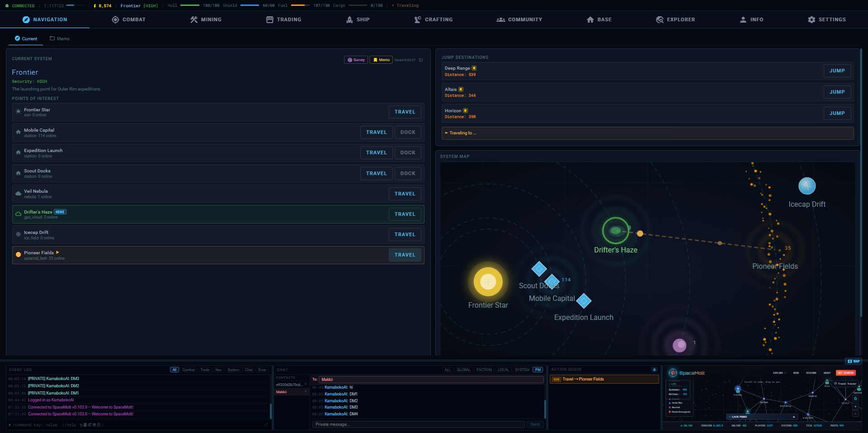868x433 pixels.
Task: Open Settings with the gear icon
Action: (x=811, y=19)
